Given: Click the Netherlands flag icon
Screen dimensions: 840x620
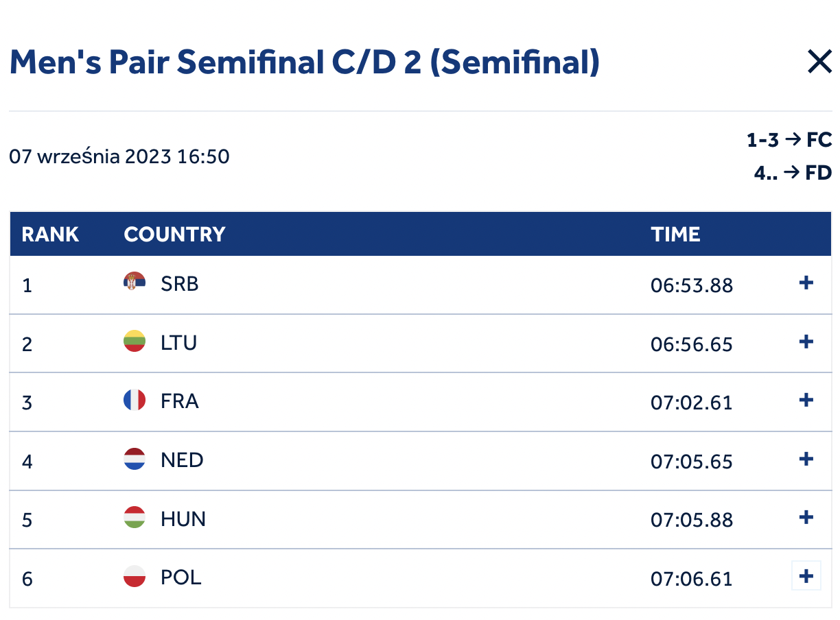Looking at the screenshot, I should [x=135, y=459].
